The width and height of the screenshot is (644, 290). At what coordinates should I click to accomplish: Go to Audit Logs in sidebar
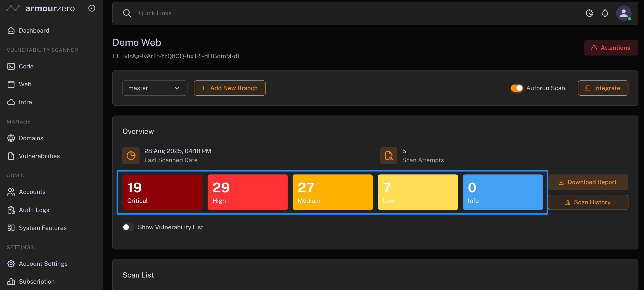click(x=34, y=210)
